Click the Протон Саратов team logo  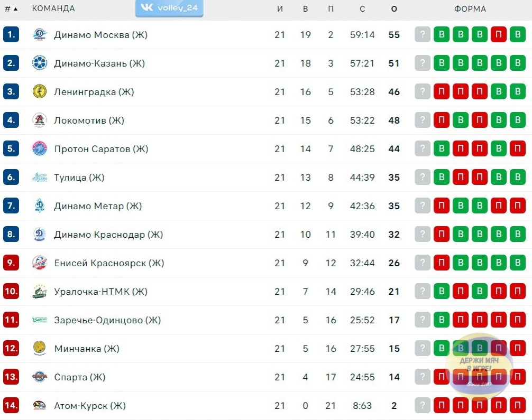click(39, 148)
